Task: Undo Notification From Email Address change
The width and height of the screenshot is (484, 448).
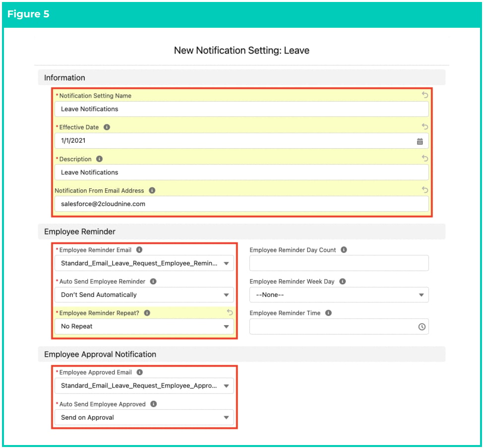Action: pyautogui.click(x=424, y=190)
